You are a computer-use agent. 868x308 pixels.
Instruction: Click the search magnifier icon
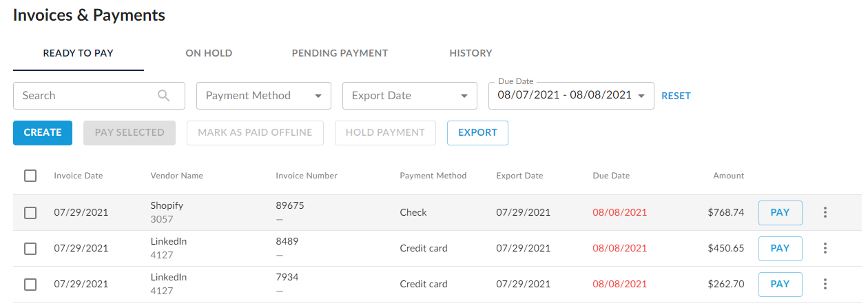point(163,96)
